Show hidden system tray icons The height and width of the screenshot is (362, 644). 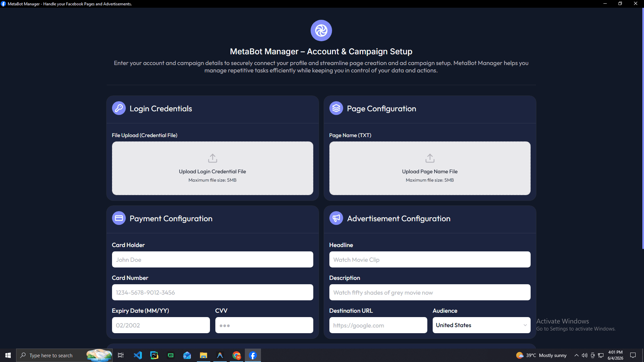(x=576, y=355)
